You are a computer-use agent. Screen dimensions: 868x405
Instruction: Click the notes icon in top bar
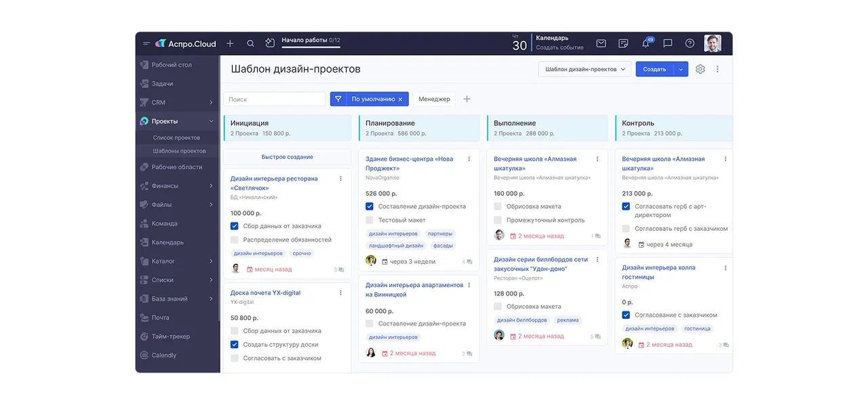pyautogui.click(x=623, y=43)
